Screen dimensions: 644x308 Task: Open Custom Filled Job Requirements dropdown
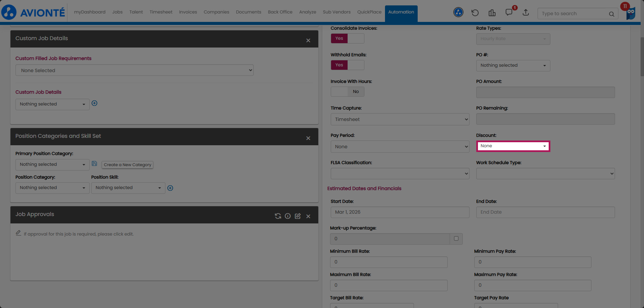(x=134, y=70)
